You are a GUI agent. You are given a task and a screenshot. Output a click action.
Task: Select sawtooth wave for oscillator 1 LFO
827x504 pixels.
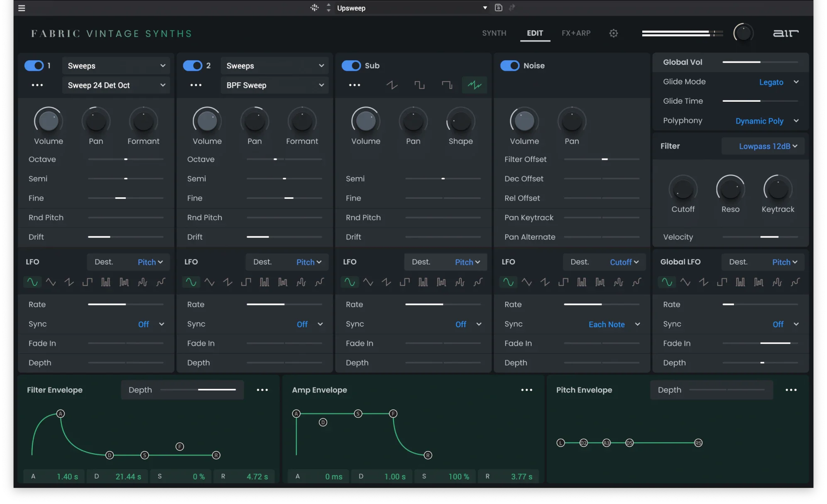click(69, 282)
